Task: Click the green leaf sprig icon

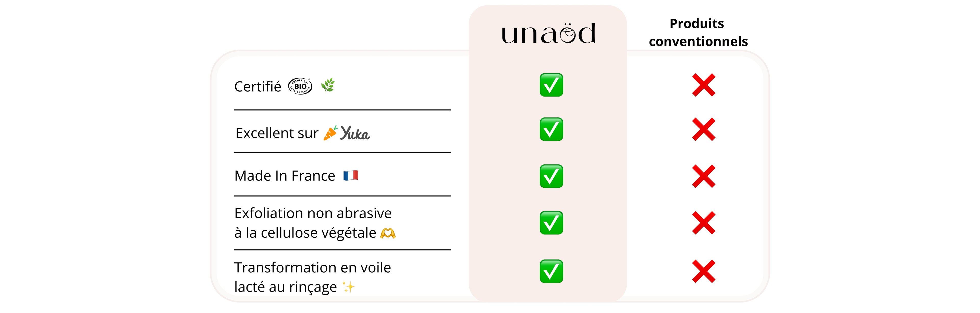Action: pos(328,85)
